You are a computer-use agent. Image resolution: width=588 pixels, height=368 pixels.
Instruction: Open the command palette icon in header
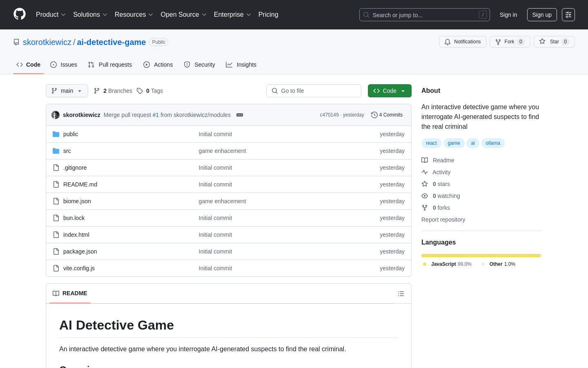(x=568, y=15)
